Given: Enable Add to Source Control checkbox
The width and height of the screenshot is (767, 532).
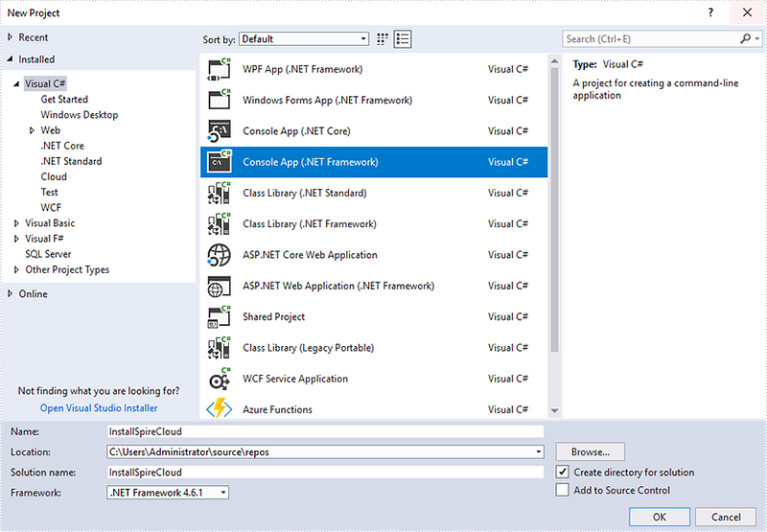Looking at the screenshot, I should 563,490.
